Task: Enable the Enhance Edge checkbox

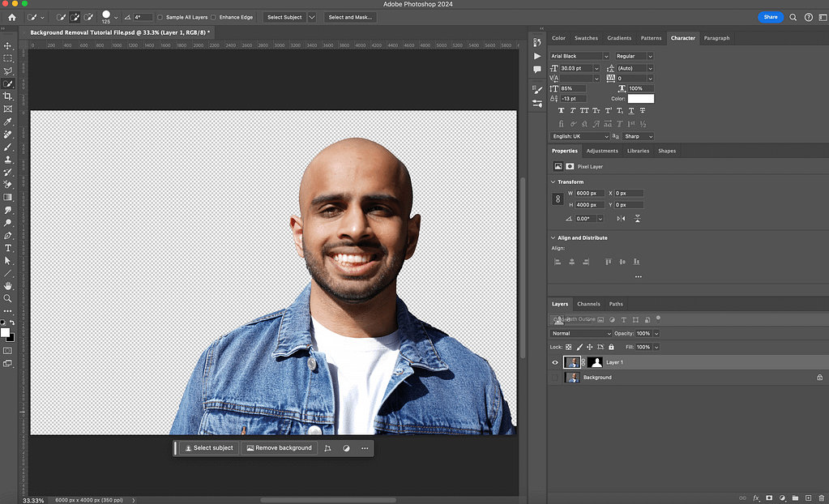Action: 214,17
